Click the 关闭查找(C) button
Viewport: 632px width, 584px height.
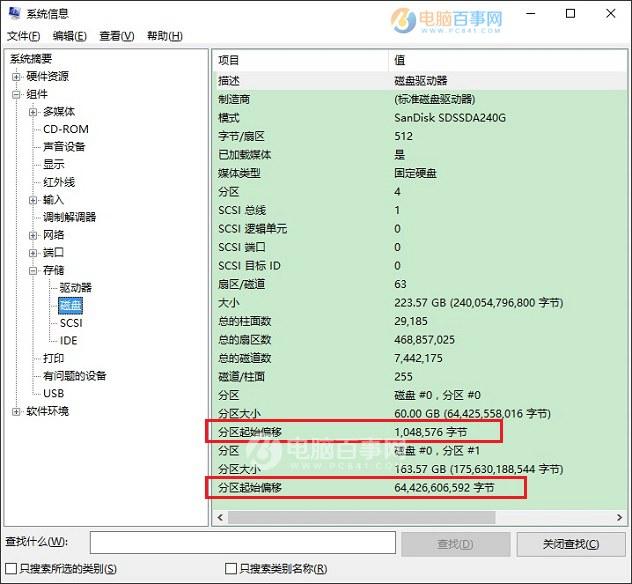[x=571, y=545]
